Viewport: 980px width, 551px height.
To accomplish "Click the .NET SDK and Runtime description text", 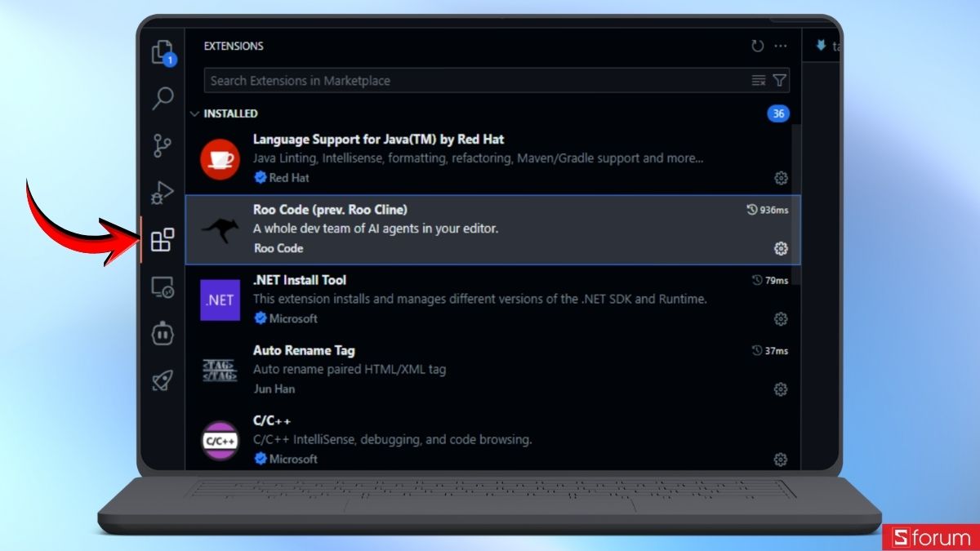I will (480, 299).
